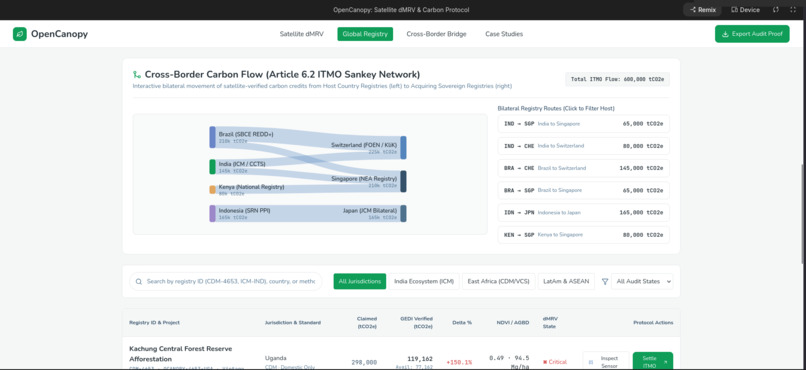Click GEDI Verified column header

(416, 322)
